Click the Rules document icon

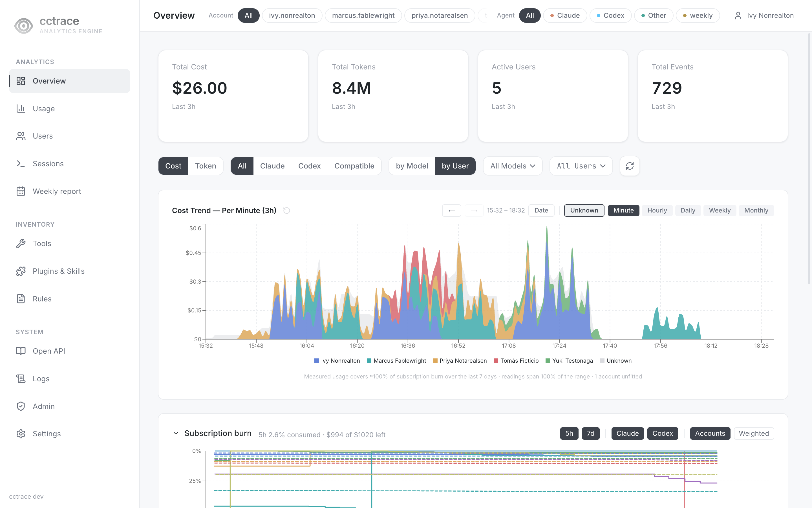click(x=21, y=299)
